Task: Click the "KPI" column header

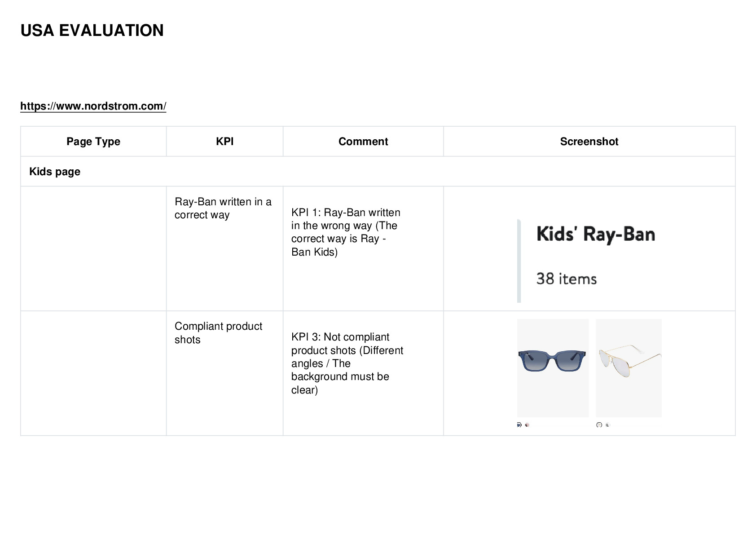Action: coord(224,141)
